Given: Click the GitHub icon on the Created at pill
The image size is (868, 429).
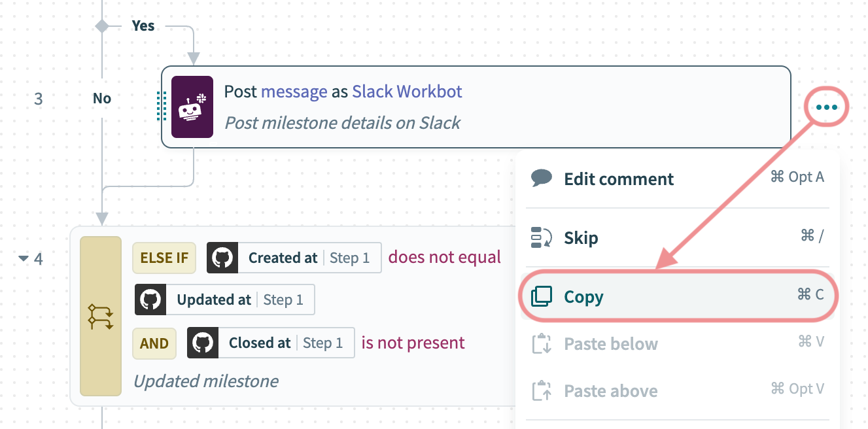Looking at the screenshot, I should tap(222, 258).
